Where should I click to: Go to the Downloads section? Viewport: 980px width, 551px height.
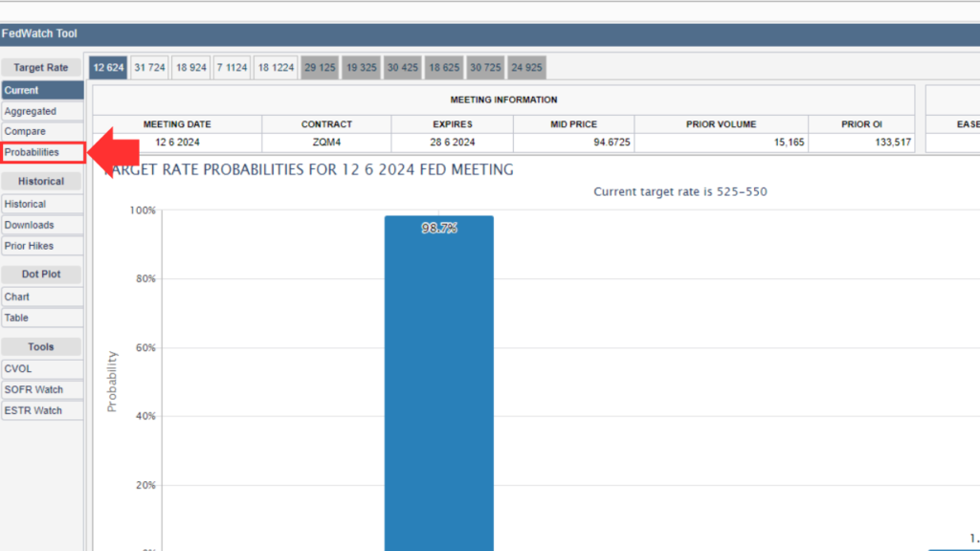coord(42,225)
